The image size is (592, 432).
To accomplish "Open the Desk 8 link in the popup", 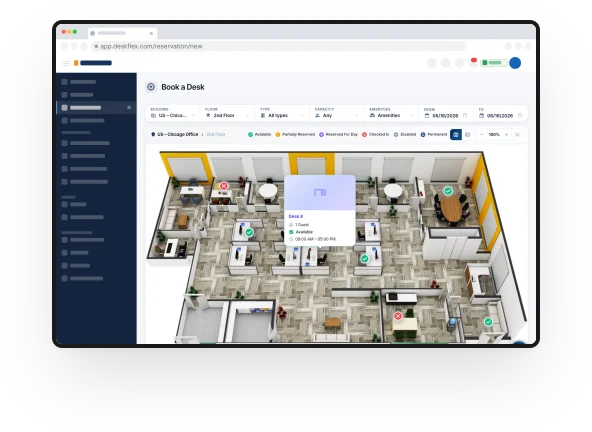I will coord(296,216).
